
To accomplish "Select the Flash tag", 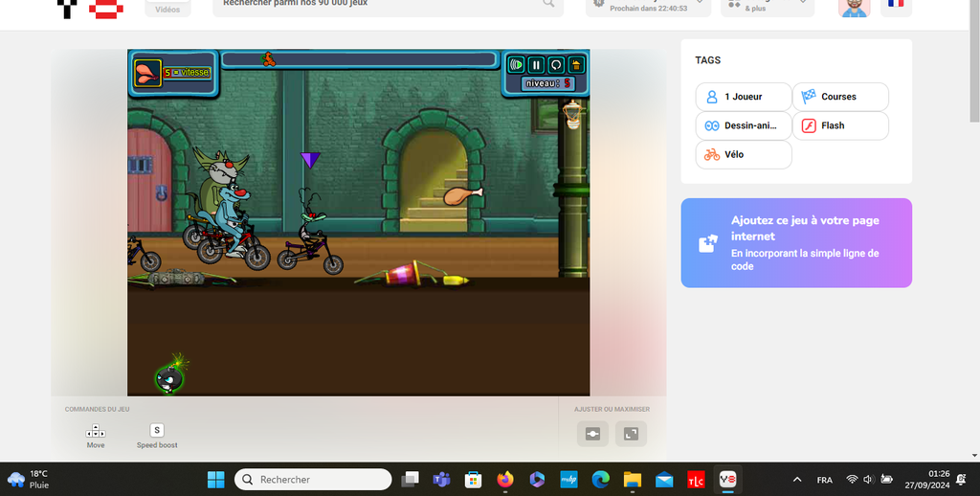I will [840, 125].
